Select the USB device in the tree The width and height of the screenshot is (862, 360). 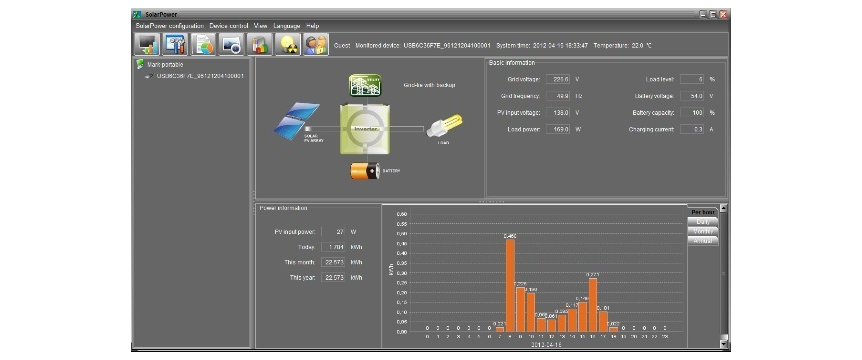(x=195, y=76)
